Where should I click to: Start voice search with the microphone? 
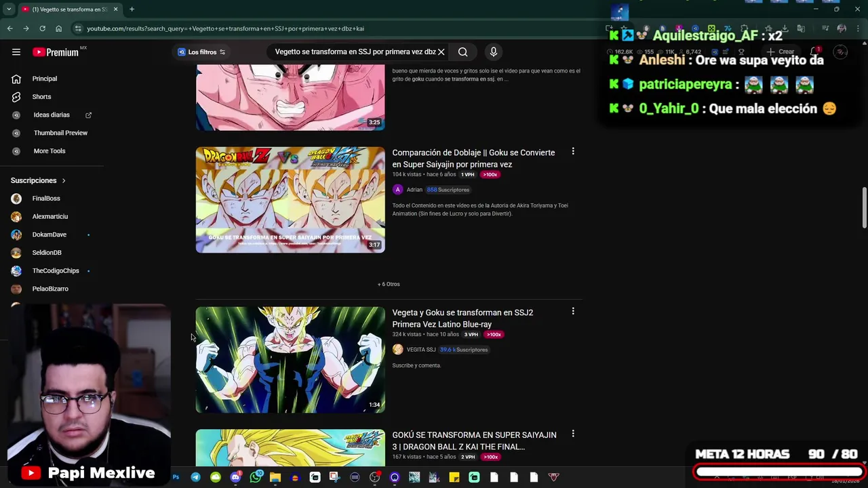click(493, 52)
